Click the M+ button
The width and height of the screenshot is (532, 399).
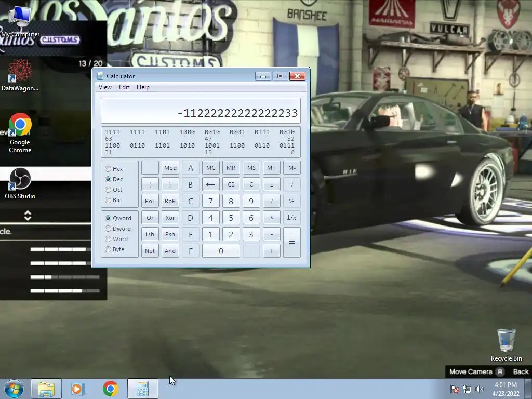(x=271, y=168)
